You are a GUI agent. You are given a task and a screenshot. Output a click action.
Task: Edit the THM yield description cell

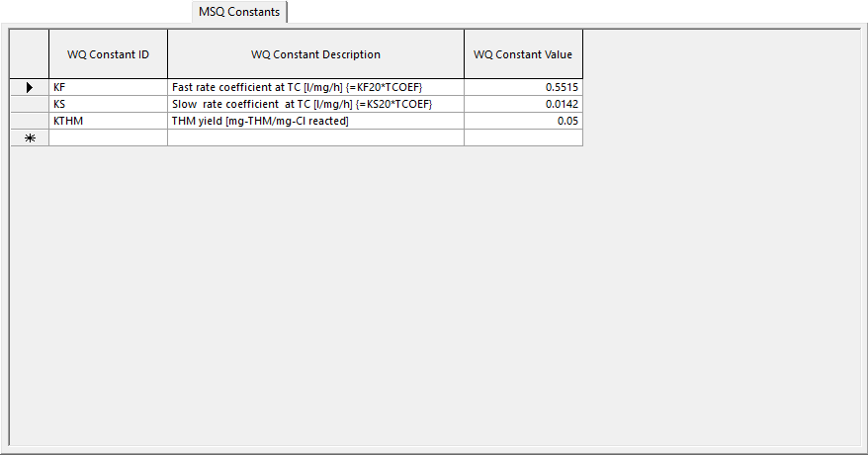[315, 121]
